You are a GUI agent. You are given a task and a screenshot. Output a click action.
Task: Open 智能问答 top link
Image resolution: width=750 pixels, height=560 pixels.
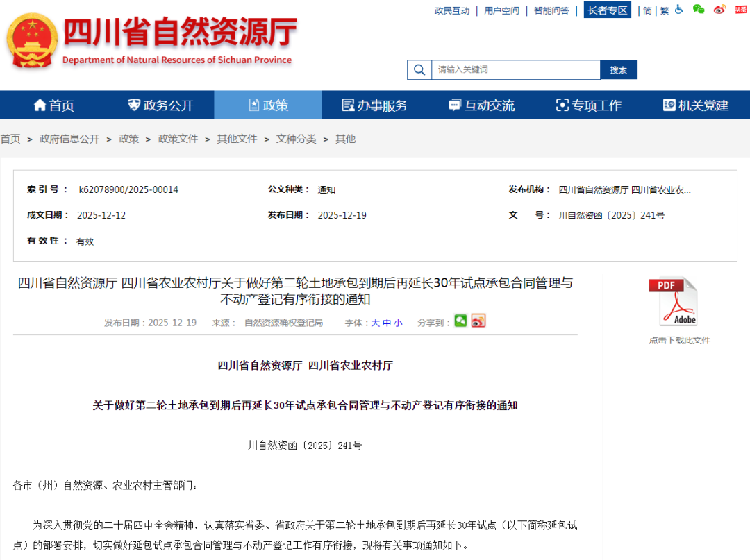coord(551,10)
